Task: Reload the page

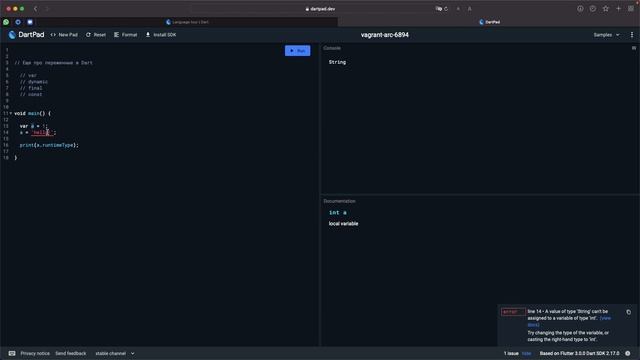Action: (446, 9)
